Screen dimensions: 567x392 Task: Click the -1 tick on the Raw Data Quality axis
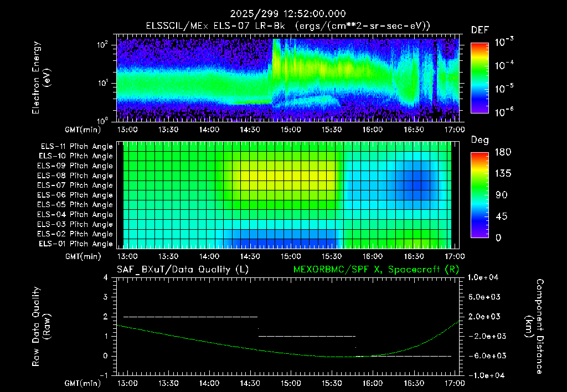coord(104,376)
